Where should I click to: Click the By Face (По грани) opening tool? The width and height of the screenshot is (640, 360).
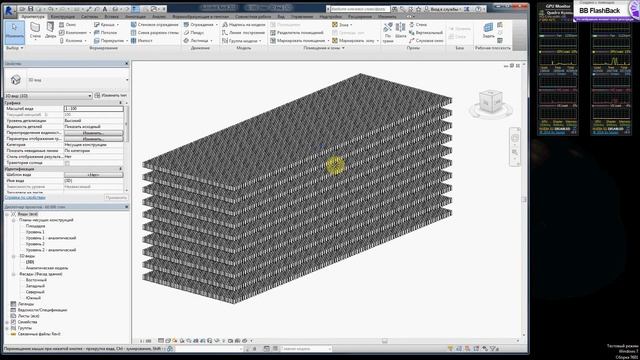[x=388, y=32]
